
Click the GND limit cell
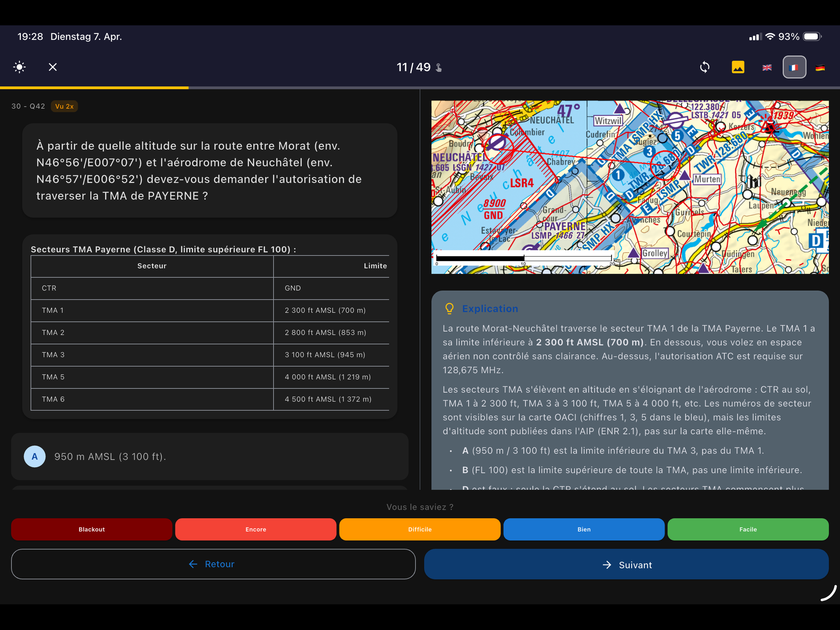(331, 288)
